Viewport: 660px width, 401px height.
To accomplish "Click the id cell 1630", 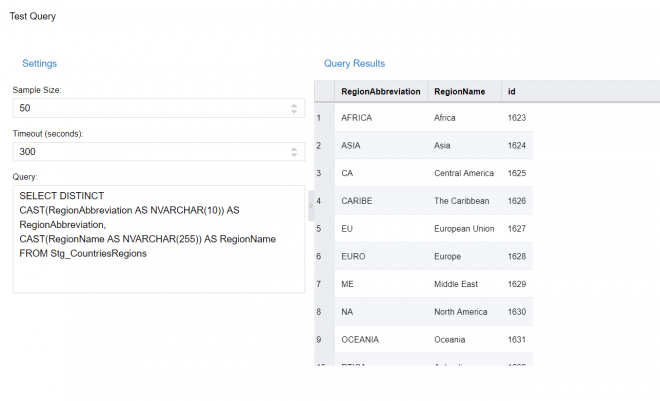I will [516, 312].
